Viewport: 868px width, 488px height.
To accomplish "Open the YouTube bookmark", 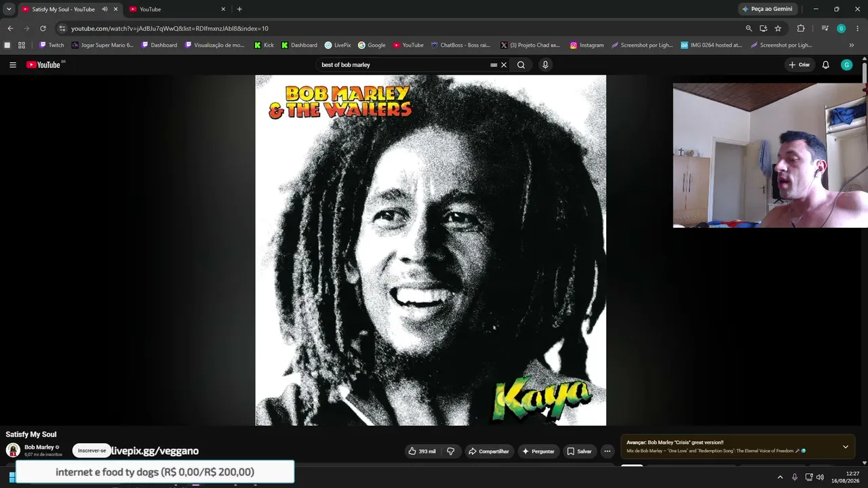I will 408,45.
